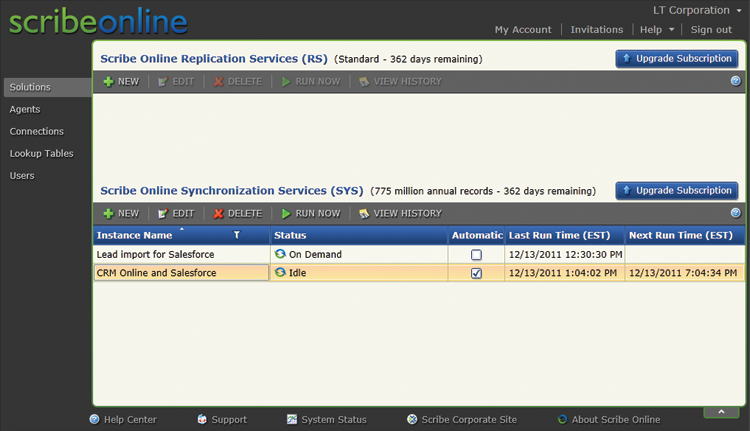Expand the Help menu dropdown arrow
Image resolution: width=750 pixels, height=431 pixels.
[672, 30]
